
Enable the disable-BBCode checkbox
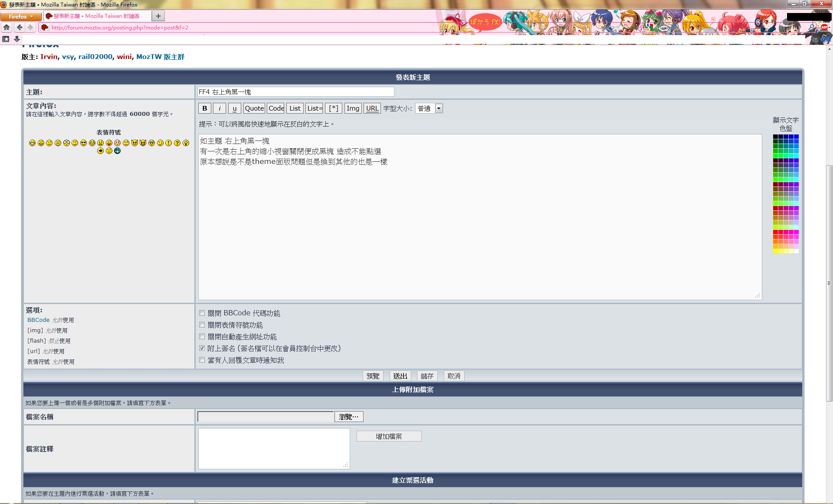click(x=202, y=313)
